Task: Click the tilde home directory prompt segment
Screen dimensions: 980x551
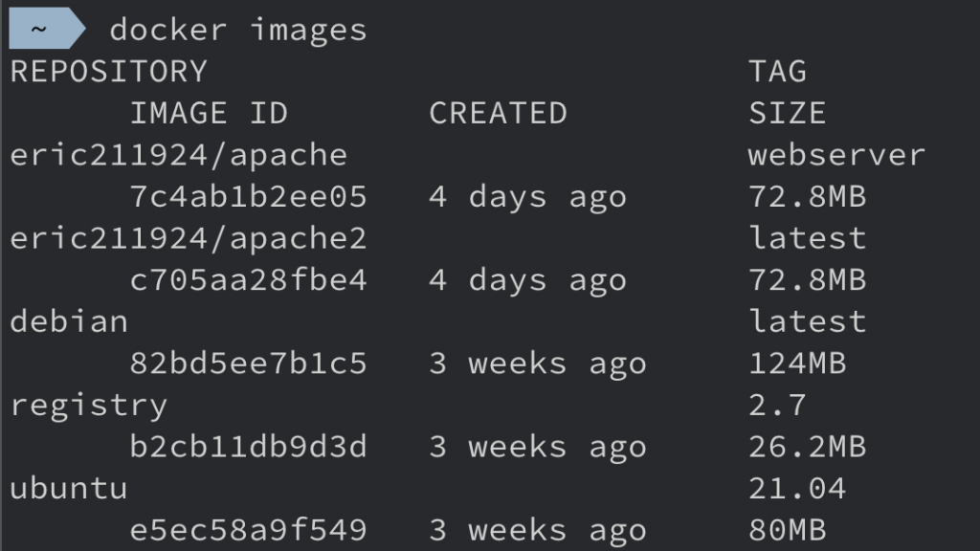Action: pyautogui.click(x=40, y=29)
